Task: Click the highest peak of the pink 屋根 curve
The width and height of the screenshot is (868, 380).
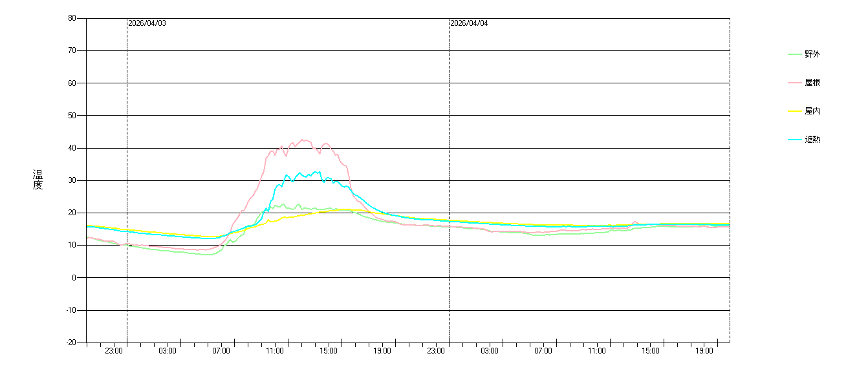Action: click(302, 140)
